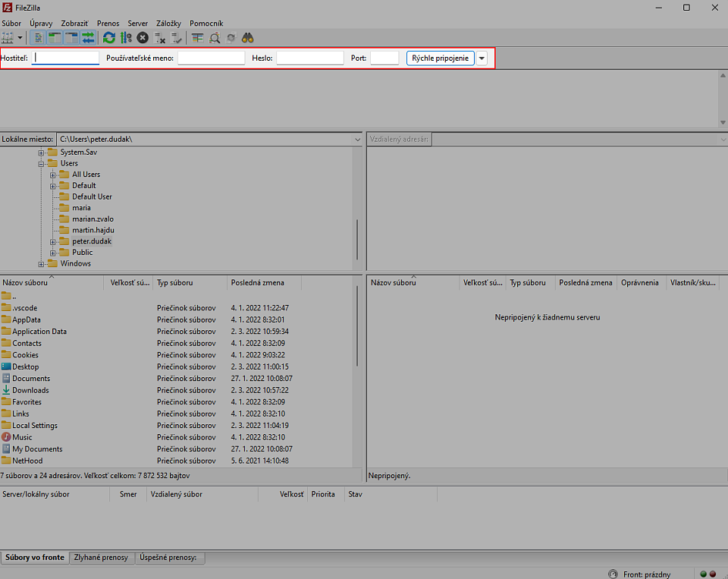Reconnect to the last server icon
Viewport: 728px width, 579px height.
(177, 38)
